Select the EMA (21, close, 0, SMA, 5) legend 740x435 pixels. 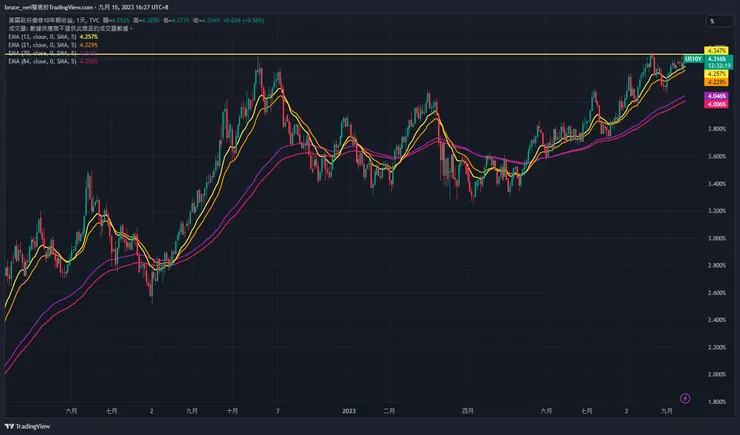pyautogui.click(x=42, y=45)
